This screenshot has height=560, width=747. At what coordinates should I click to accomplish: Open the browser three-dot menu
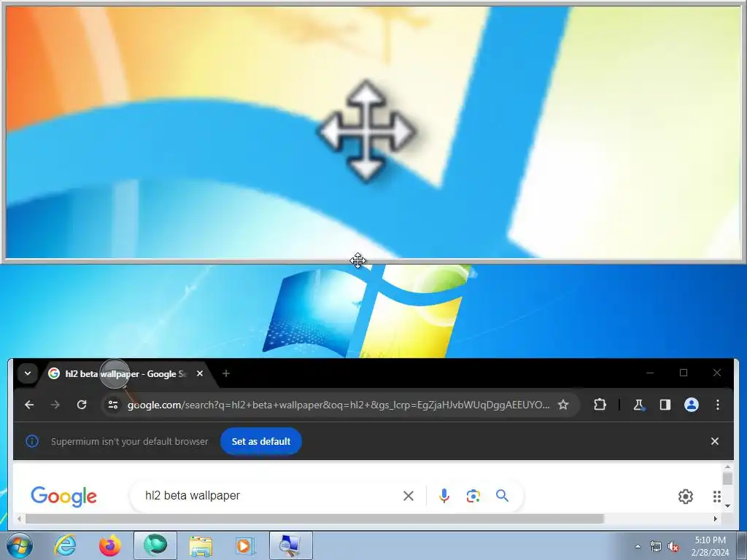(718, 405)
